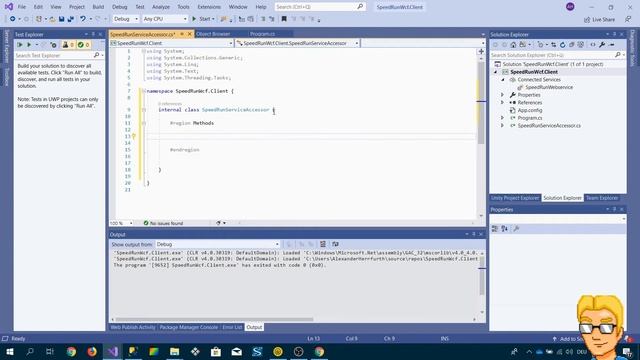The height and width of the screenshot is (360, 640).
Task: Click the Navigate Backward icon in the toolbar
Action: [13, 19]
